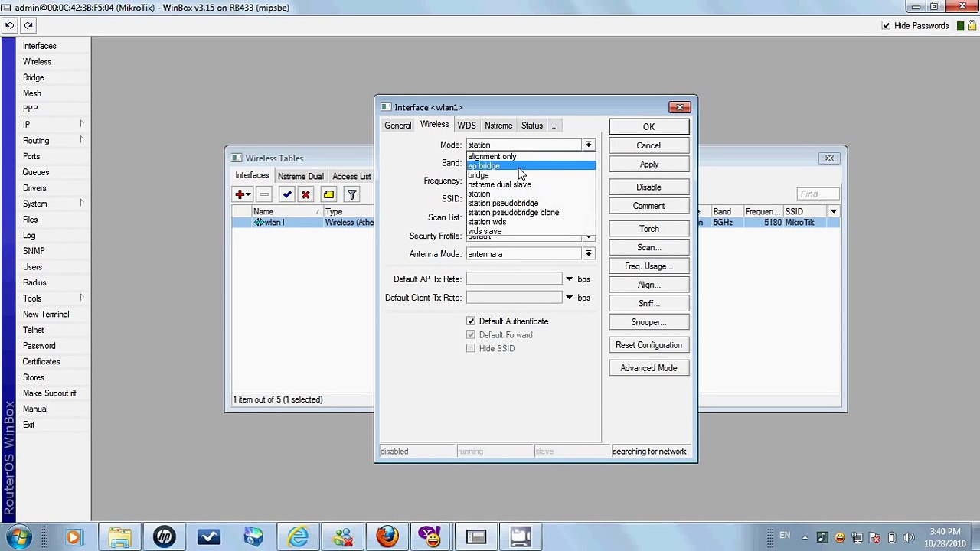Open Wireless in the sidebar menu
980x551 pixels.
tap(37, 61)
